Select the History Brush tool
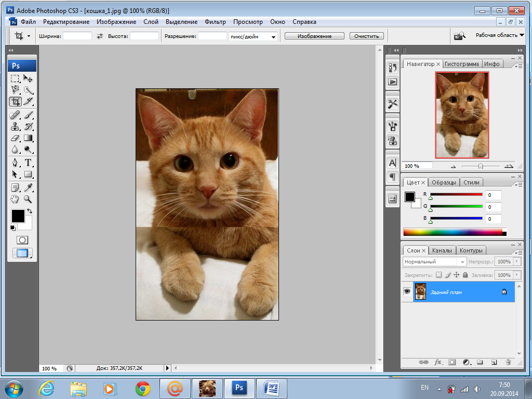532x399 pixels. (28, 127)
